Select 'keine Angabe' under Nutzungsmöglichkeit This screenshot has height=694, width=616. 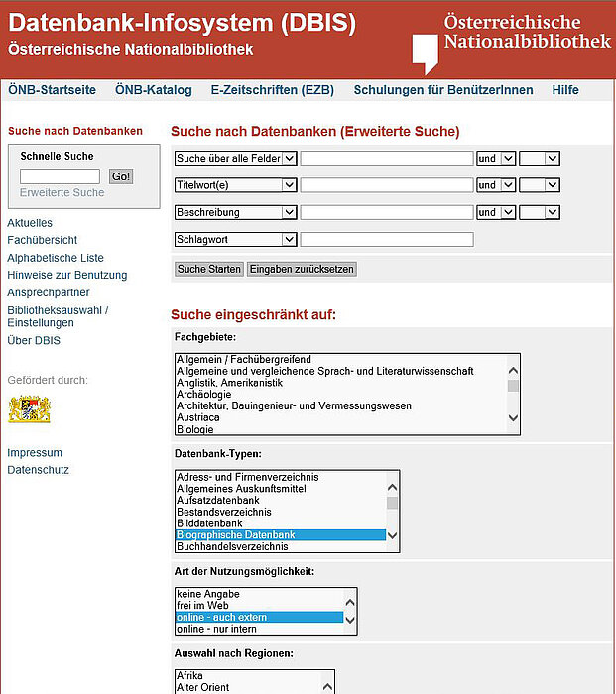260,594
